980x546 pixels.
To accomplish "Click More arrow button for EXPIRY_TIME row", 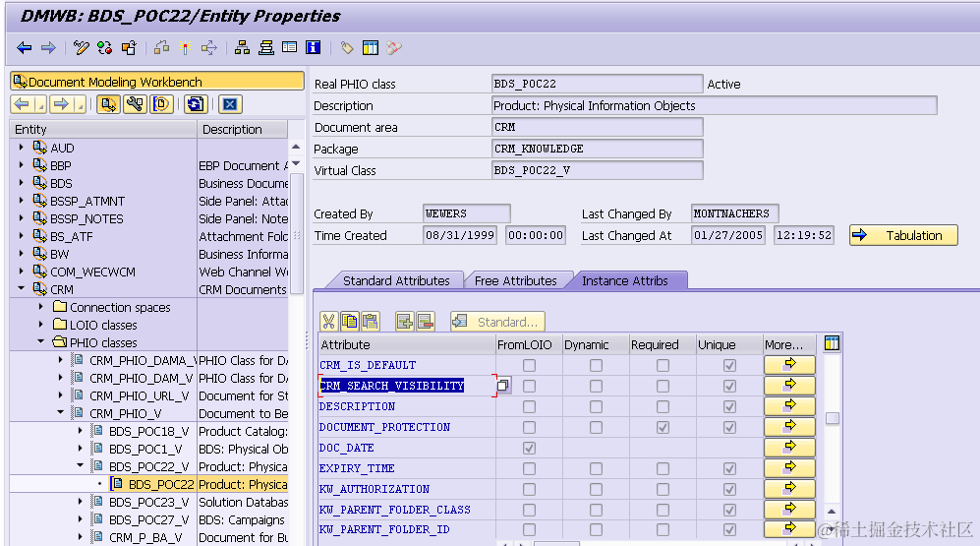I will tap(789, 468).
